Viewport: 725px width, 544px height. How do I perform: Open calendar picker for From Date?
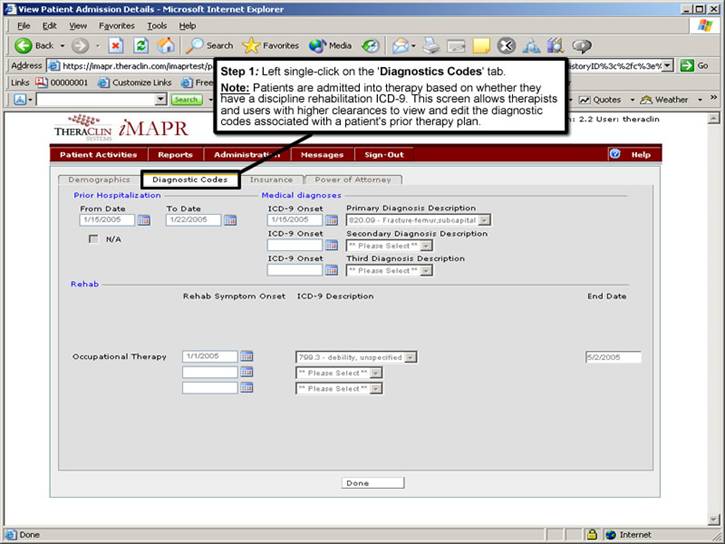(144, 220)
